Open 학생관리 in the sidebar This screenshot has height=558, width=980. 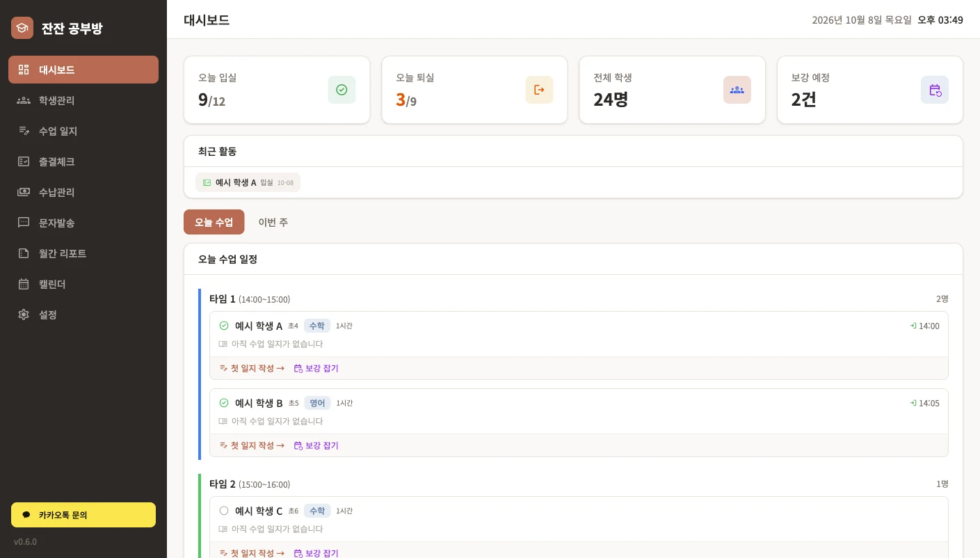pyautogui.click(x=83, y=100)
